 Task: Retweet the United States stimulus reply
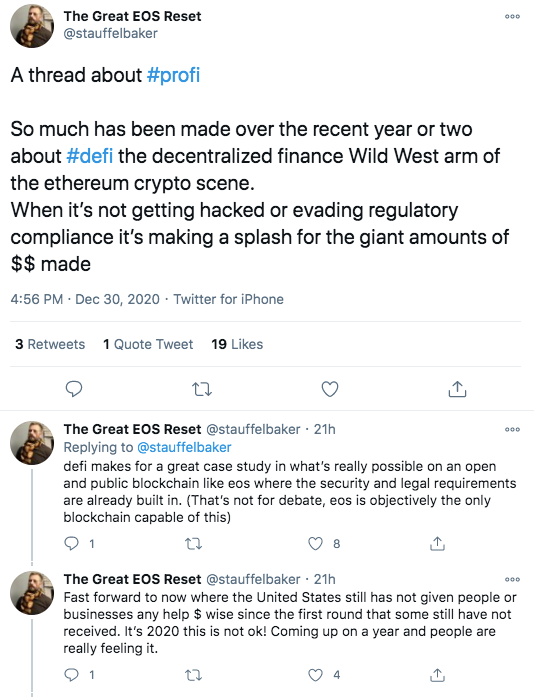point(193,675)
